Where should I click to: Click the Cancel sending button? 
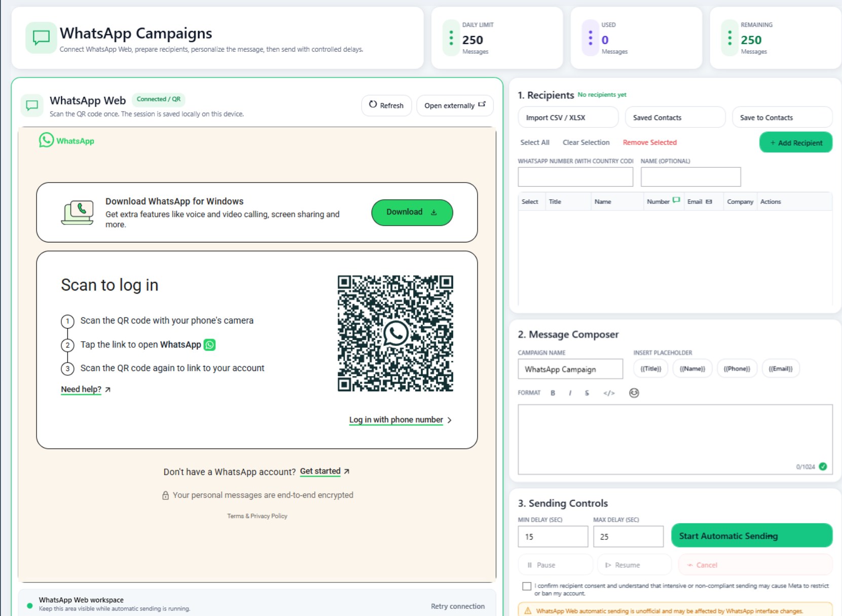[755, 565]
